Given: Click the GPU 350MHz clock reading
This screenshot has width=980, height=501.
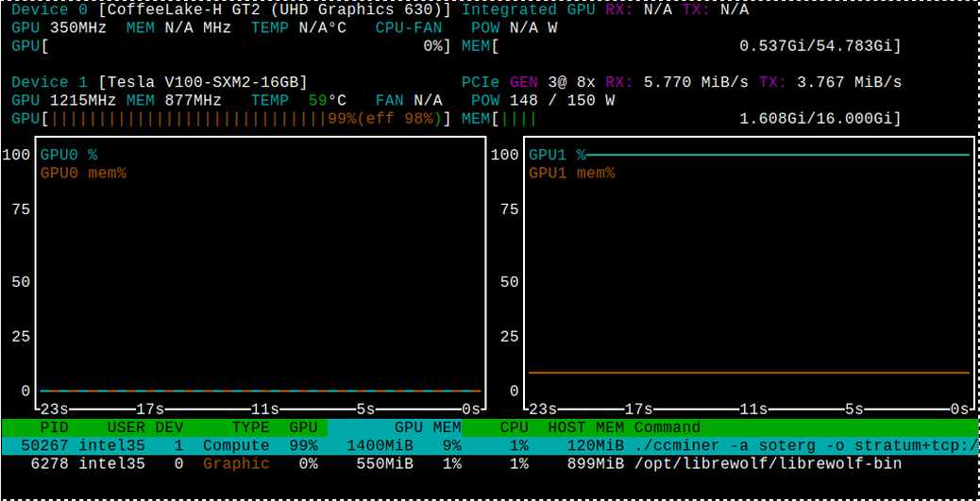Looking at the screenshot, I should 59,28.
